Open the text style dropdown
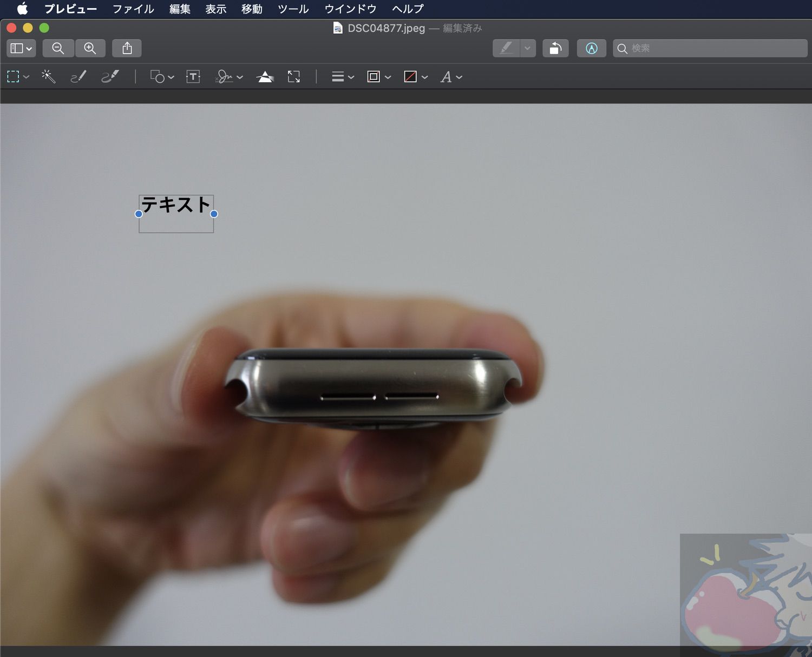Screen dimensions: 812x657 coord(451,77)
